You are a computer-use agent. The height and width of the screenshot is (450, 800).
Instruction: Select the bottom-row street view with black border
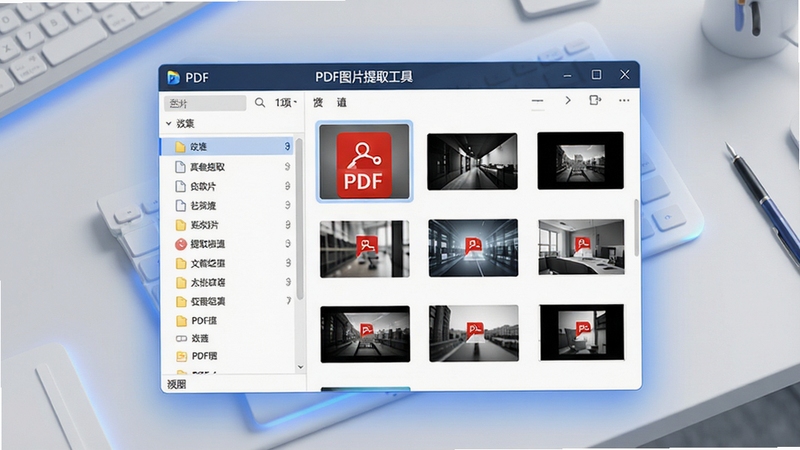[365, 334]
